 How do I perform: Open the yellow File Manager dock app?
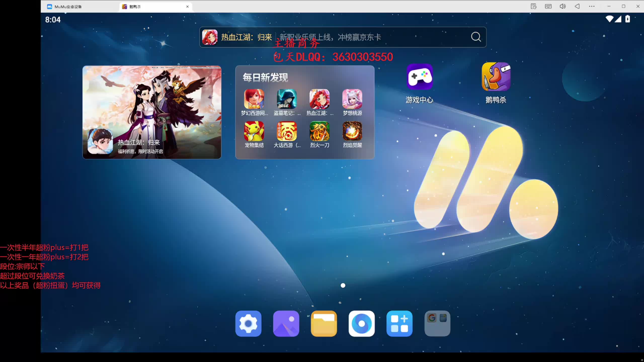pyautogui.click(x=324, y=324)
